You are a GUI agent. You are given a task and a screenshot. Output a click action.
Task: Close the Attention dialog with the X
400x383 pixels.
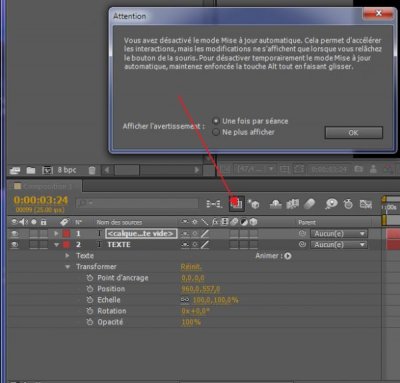(378, 13)
